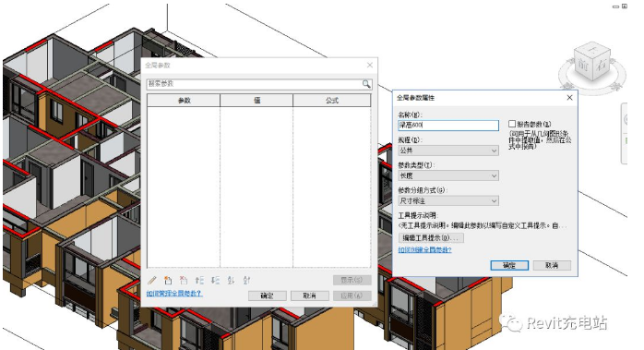This screenshot has width=644, height=350.
Task: Click the 公式 column header
Action: [x=332, y=101]
